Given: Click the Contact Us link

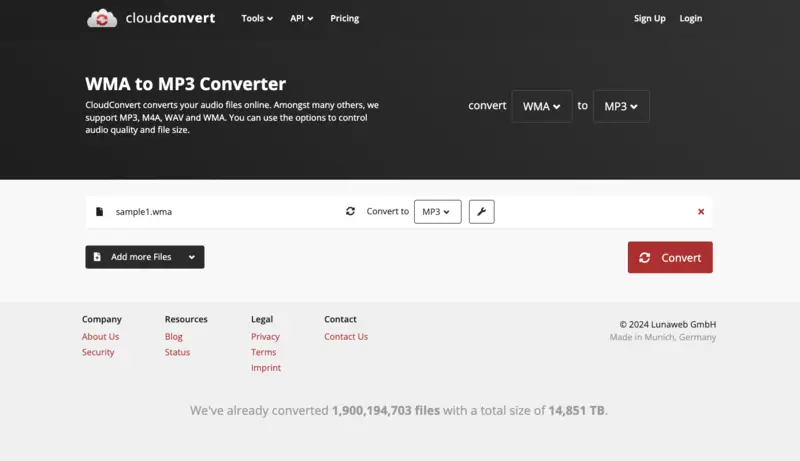Looking at the screenshot, I should point(346,337).
